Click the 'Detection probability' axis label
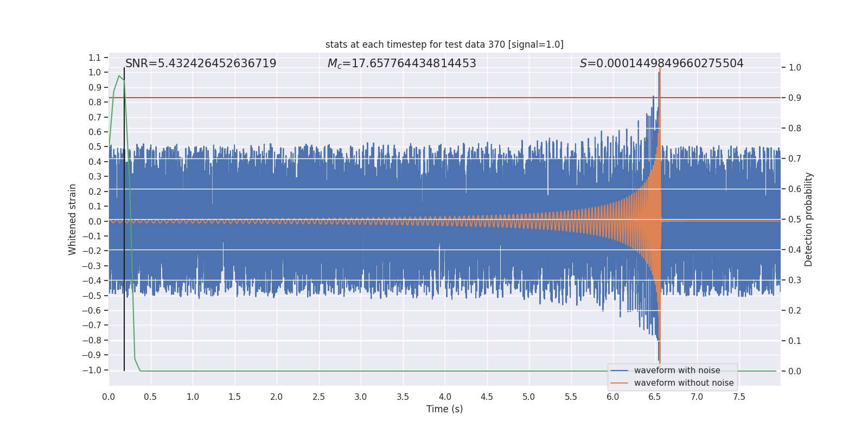The width and height of the screenshot is (868, 434). tap(809, 219)
